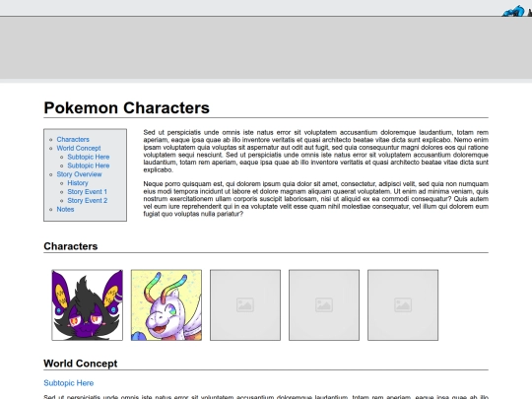Open the Characters link in contents box
The image size is (532, 399).
tap(73, 140)
